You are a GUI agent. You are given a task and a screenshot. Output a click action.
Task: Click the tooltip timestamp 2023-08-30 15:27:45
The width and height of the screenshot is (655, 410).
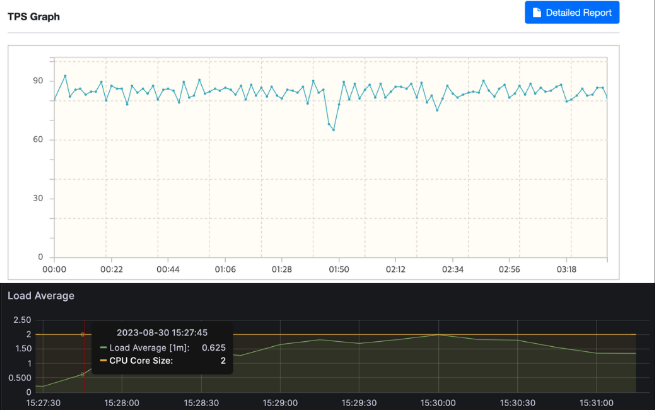coord(162,333)
